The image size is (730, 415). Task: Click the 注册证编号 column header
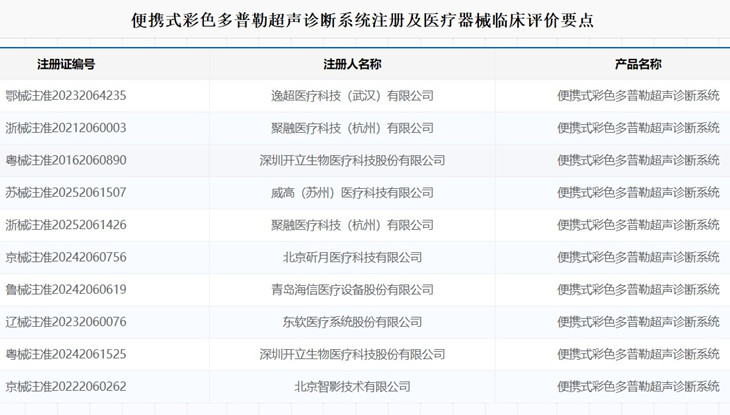(66, 64)
